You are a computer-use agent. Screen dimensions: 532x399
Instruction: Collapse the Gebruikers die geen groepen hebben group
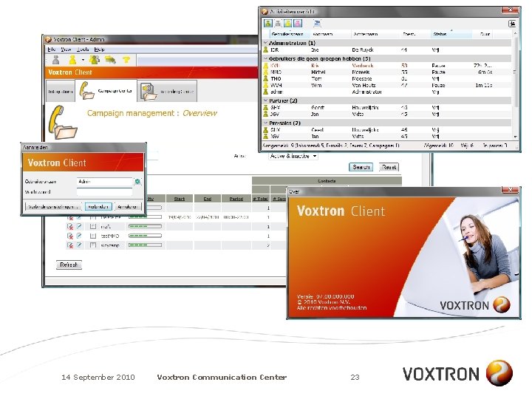pyautogui.click(x=266, y=58)
